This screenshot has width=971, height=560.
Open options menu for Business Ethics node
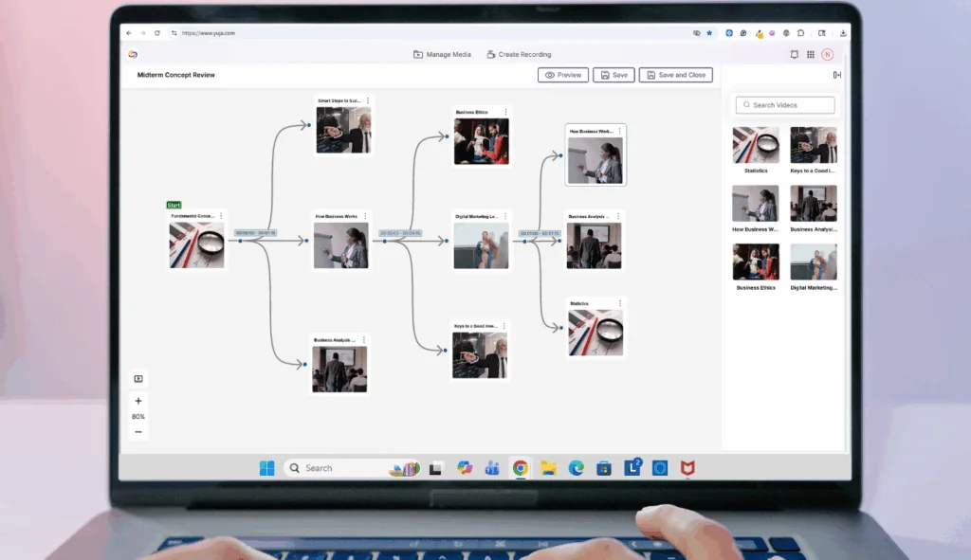click(505, 112)
